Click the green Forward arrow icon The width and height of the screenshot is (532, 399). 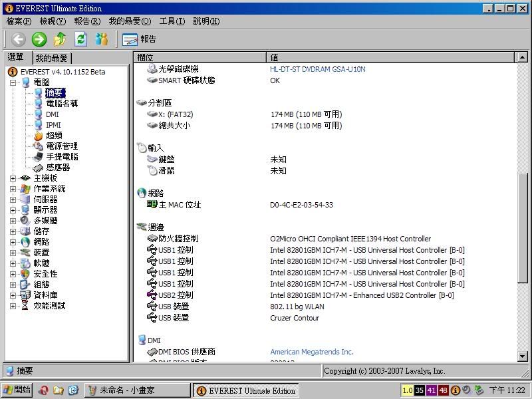[x=39, y=39]
